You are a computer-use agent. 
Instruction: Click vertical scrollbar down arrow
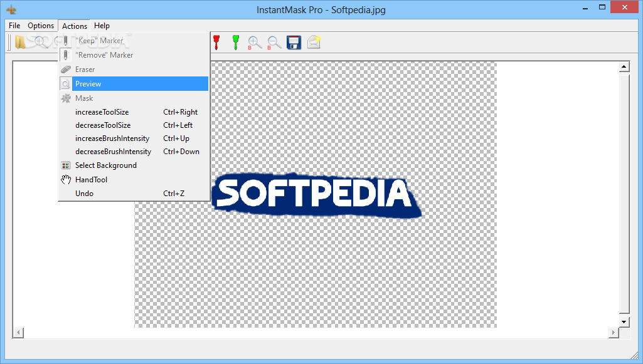click(x=624, y=322)
